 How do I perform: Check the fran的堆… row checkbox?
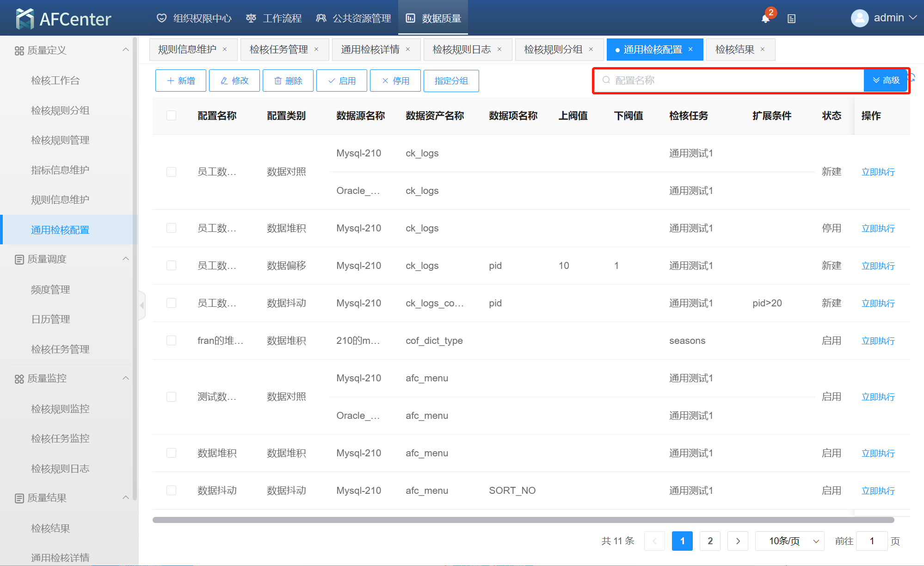tap(171, 341)
